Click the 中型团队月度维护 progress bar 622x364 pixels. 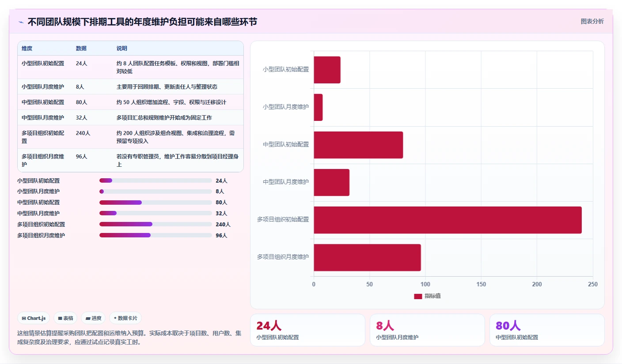(155, 213)
